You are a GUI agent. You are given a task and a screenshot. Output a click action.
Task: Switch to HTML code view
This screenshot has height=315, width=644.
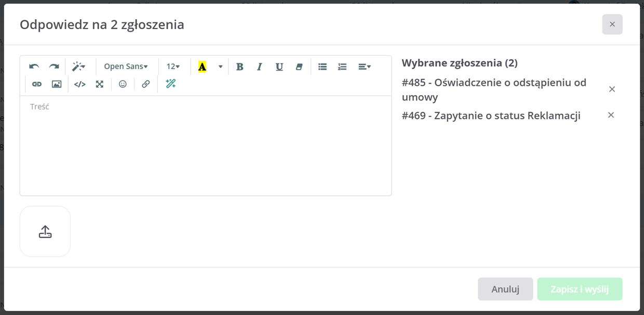[x=79, y=84]
